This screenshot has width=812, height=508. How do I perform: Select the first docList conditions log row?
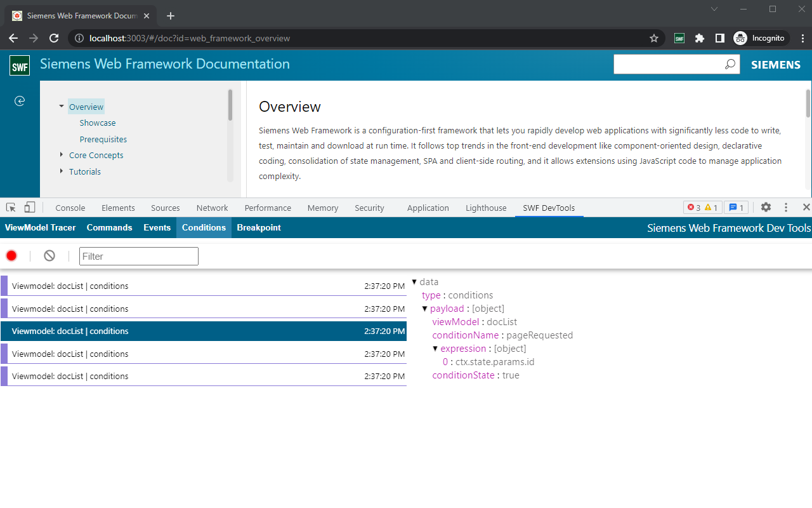pyautogui.click(x=203, y=286)
